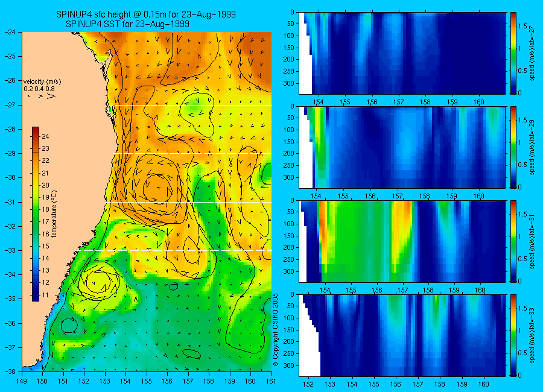Click the largest arrow in the velocity legend
This screenshot has height=392, width=543.
click(51, 96)
